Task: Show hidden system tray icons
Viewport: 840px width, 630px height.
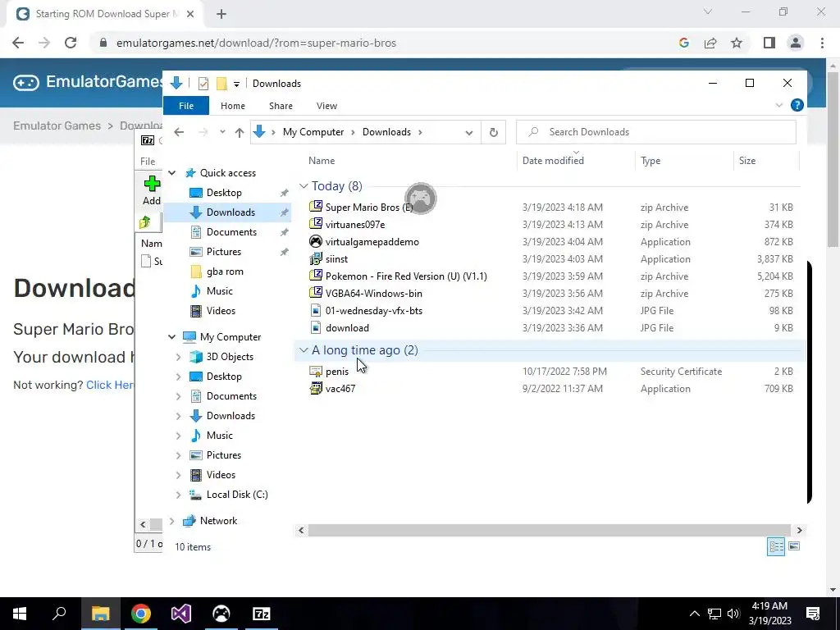Action: 694,614
